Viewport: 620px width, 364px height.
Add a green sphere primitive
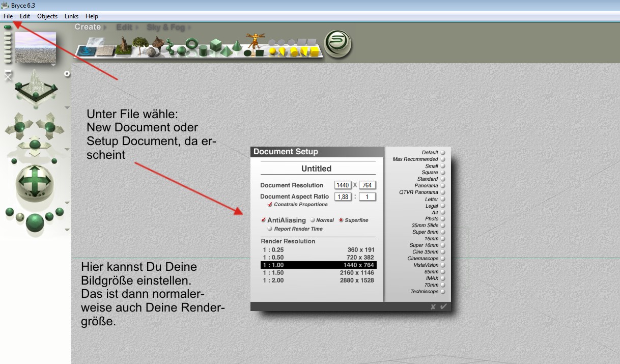(181, 50)
